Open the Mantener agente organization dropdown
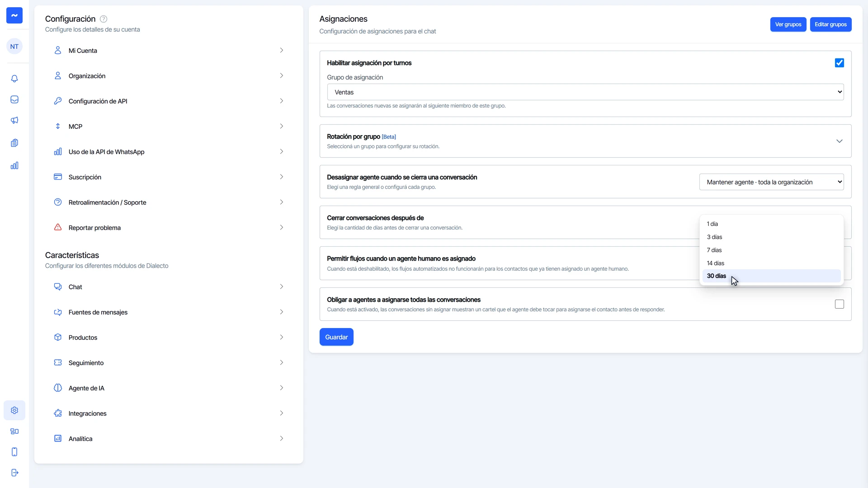Image resolution: width=868 pixels, height=488 pixels. coord(772,182)
